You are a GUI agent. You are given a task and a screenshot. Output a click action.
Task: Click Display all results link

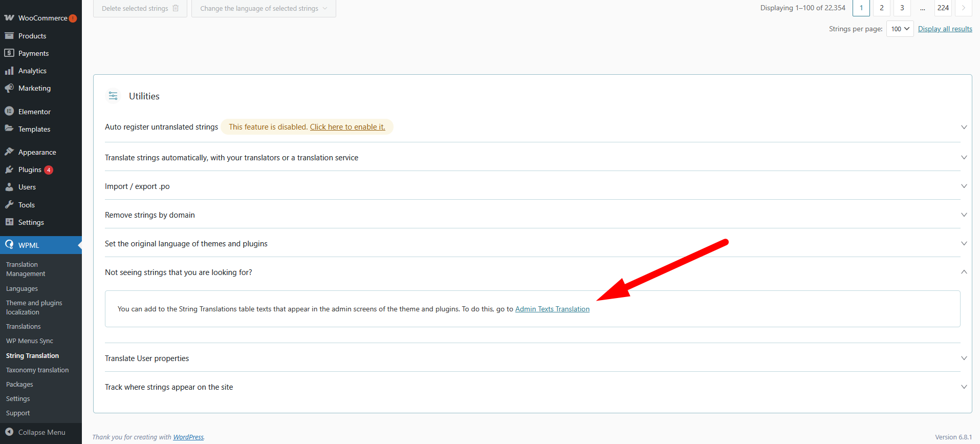tap(945, 29)
